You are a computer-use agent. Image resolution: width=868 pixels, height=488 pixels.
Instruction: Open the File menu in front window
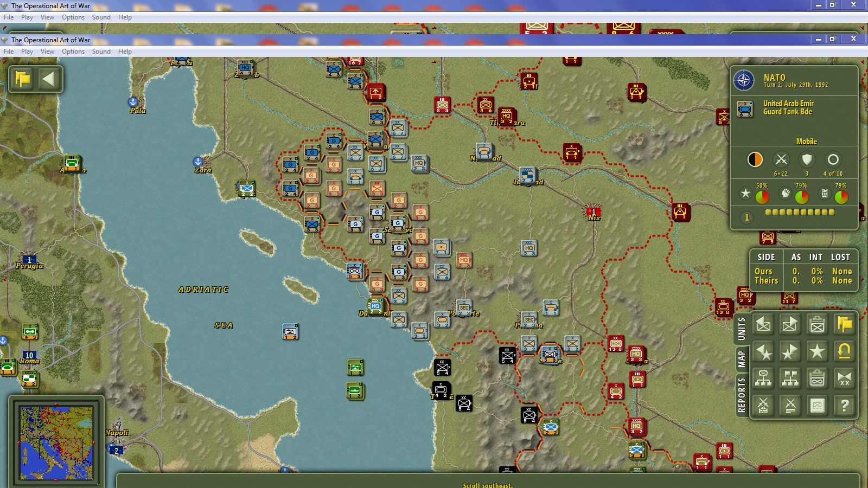[x=9, y=52]
